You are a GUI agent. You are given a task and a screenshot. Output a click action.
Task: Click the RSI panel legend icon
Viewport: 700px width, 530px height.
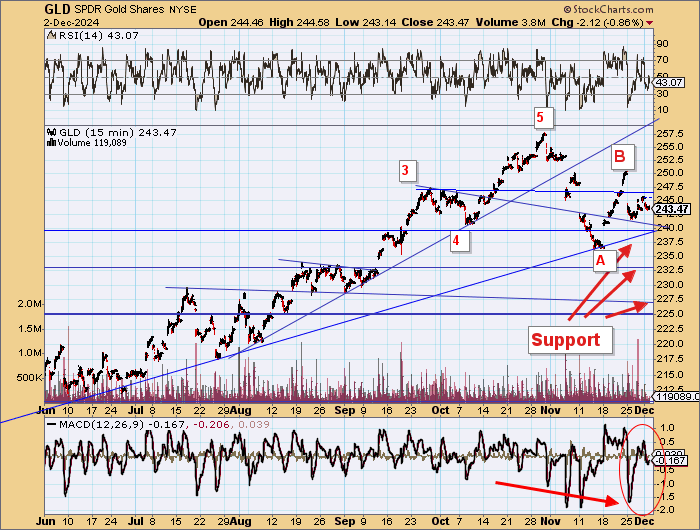point(52,35)
